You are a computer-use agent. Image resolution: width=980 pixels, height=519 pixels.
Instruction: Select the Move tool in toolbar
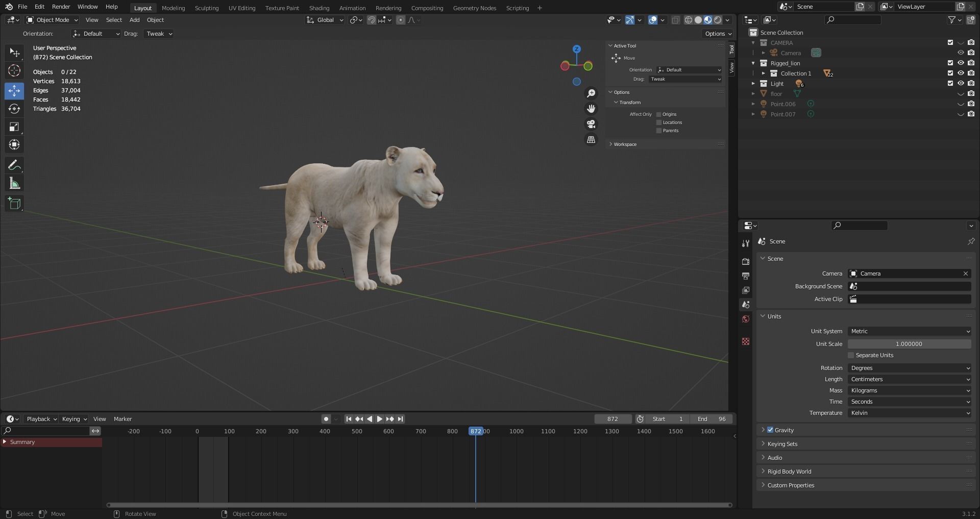14,91
